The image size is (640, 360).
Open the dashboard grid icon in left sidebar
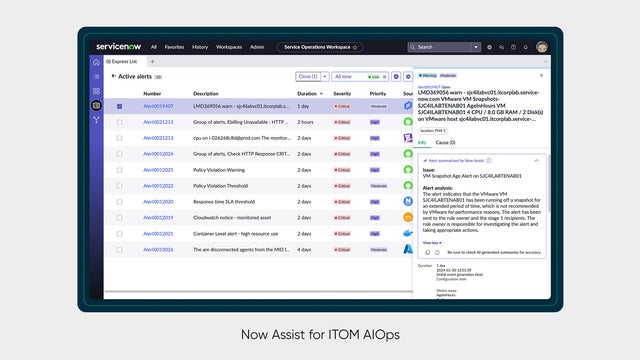(x=96, y=91)
